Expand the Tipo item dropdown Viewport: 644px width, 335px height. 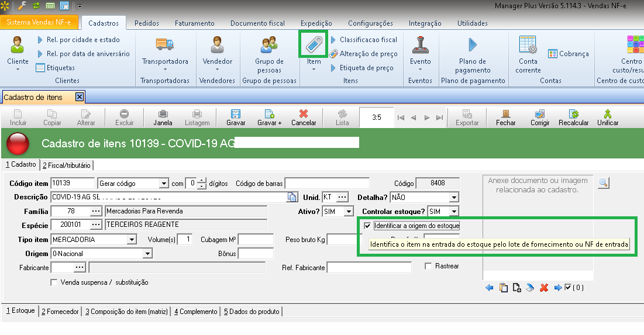point(132,239)
